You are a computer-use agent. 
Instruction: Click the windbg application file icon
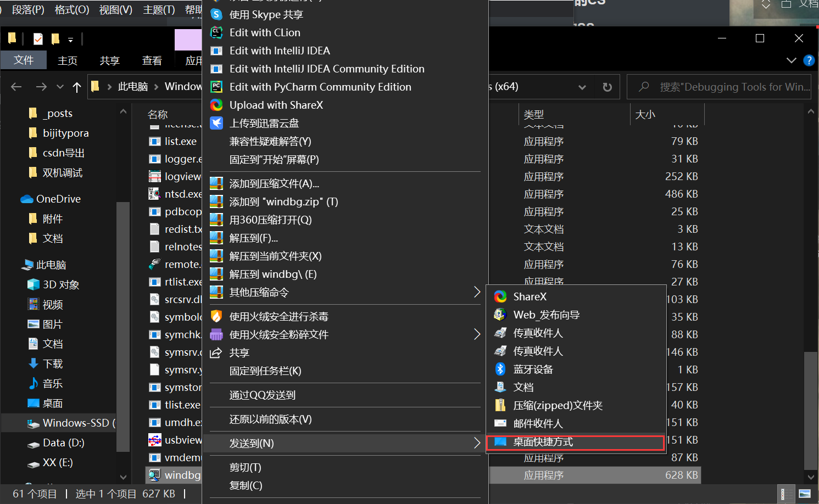[x=154, y=475]
